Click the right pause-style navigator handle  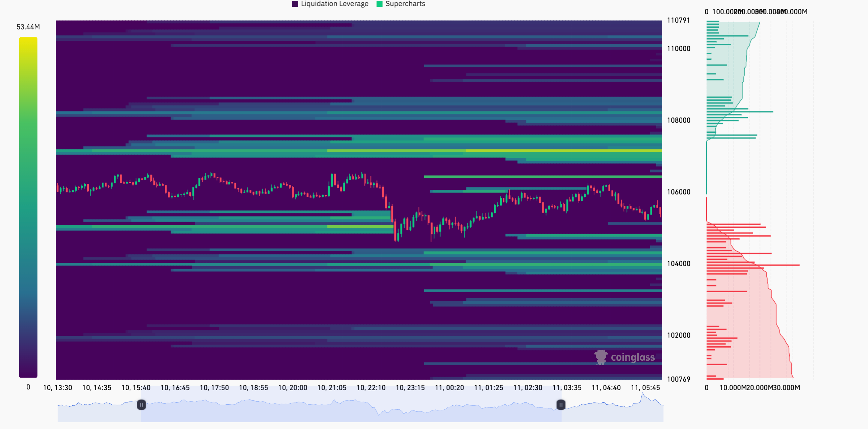[x=561, y=405]
